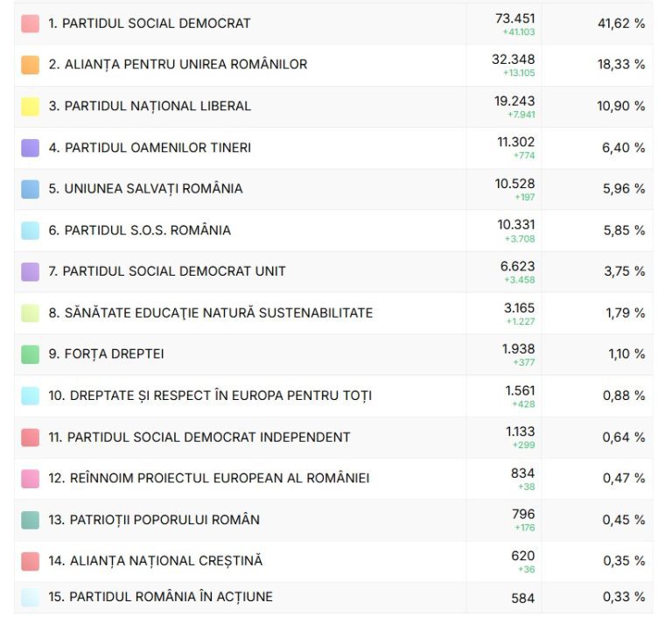Click the yellow swatch for Partidul Național Liberal
672x638 pixels.
coord(30,107)
